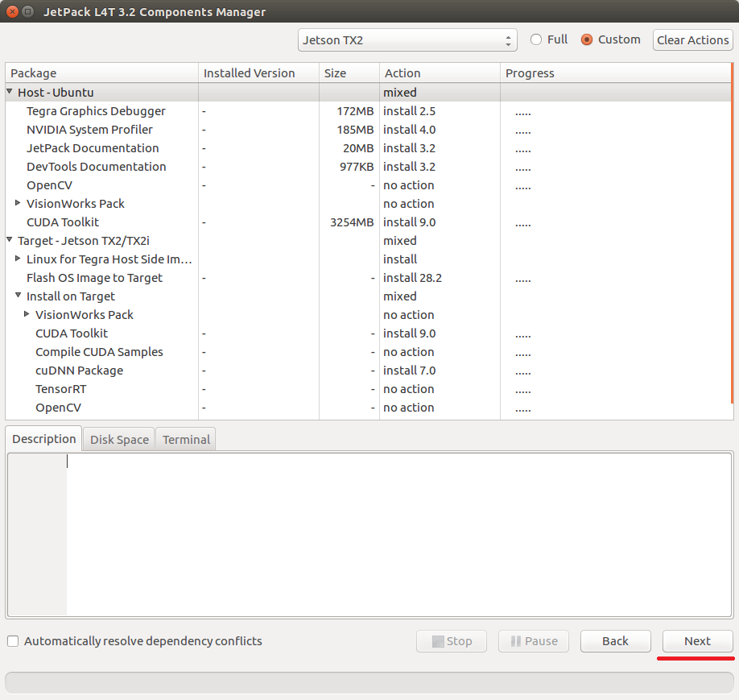The width and height of the screenshot is (739, 700).
Task: Expand the VisionWorks Pack under Host
Action: (19, 204)
